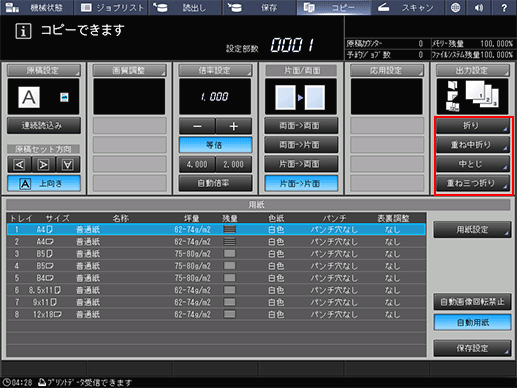The image size is (517, 388).
Task: Select tray 7 9x11 paper row
Action: pyautogui.click(x=216, y=302)
